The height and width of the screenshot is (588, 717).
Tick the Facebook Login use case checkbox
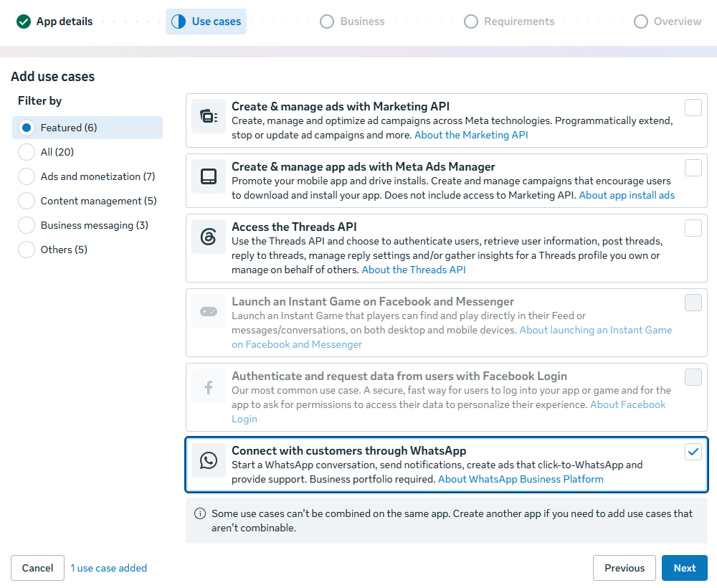[693, 377]
